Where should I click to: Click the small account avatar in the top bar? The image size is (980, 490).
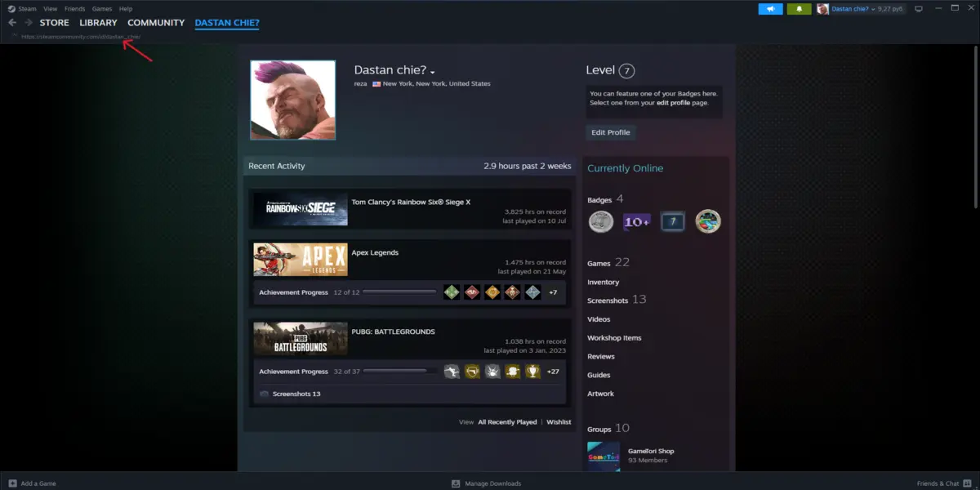(823, 9)
